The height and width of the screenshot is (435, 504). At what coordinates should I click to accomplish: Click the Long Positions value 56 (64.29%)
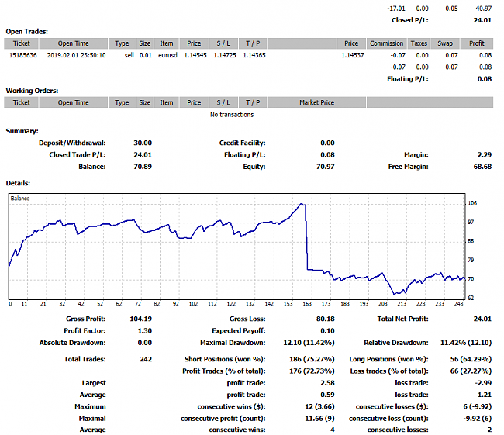[x=471, y=359]
